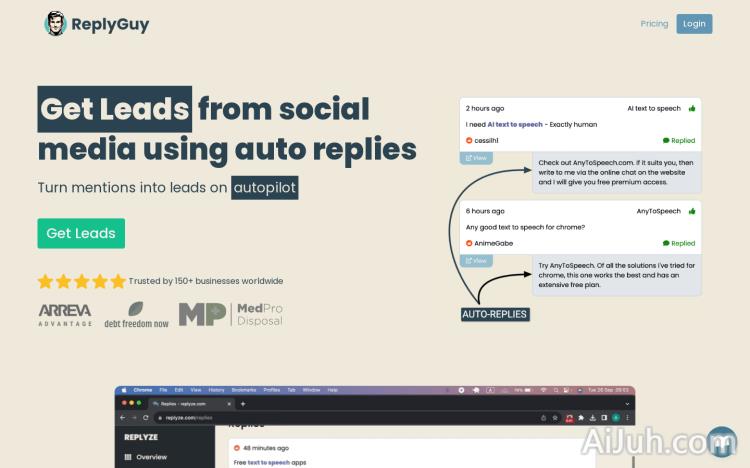Click the Reddit icon beside AnimeGabe

click(x=470, y=243)
